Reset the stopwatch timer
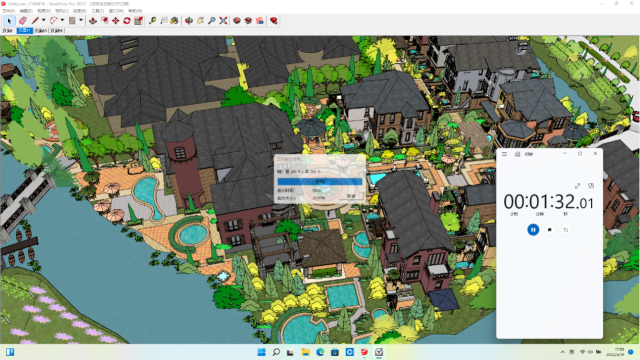This screenshot has width=640, height=360. click(x=566, y=230)
